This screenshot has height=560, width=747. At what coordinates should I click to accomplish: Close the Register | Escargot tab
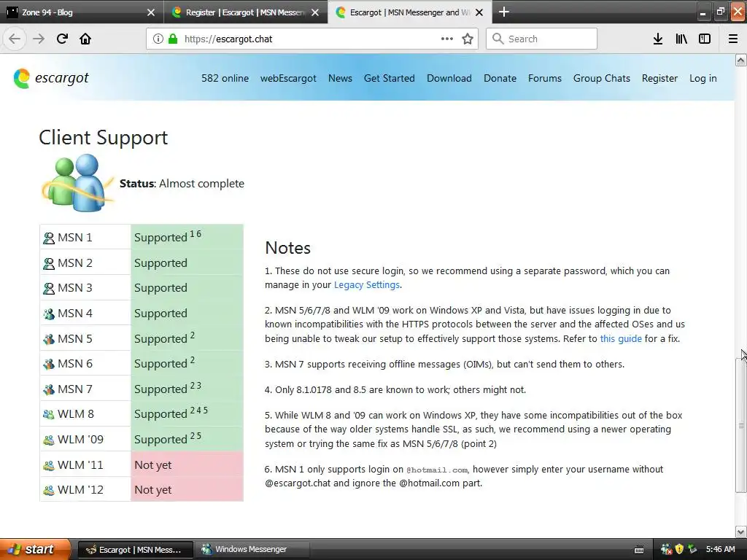pyautogui.click(x=315, y=12)
